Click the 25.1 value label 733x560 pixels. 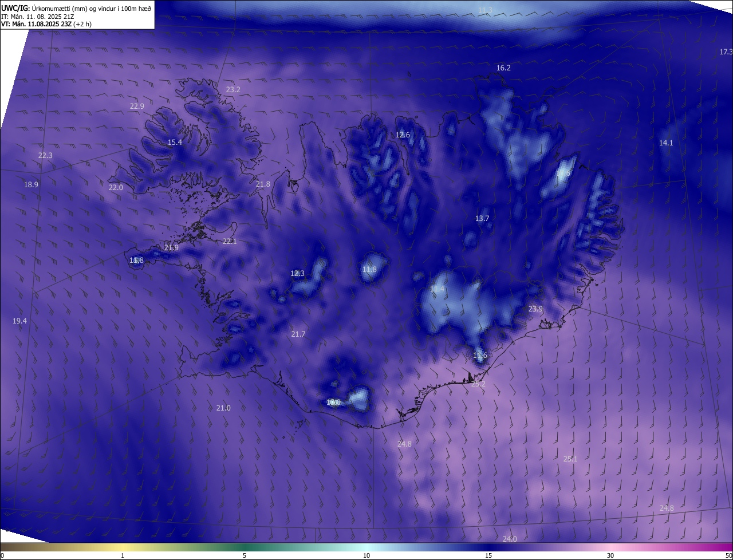570,459
